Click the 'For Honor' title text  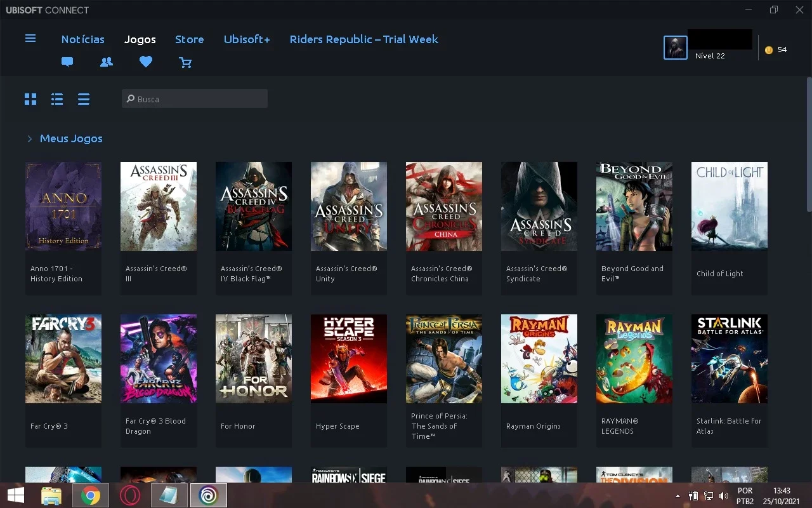point(238,426)
